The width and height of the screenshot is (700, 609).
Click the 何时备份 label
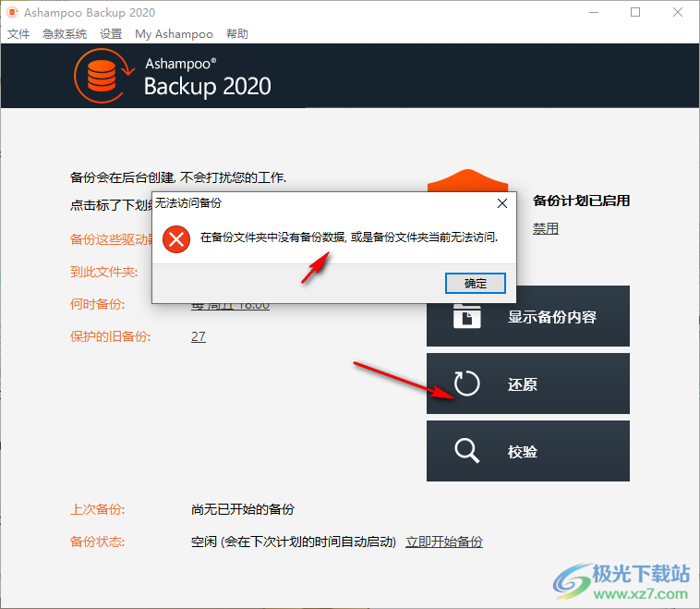pos(97,304)
